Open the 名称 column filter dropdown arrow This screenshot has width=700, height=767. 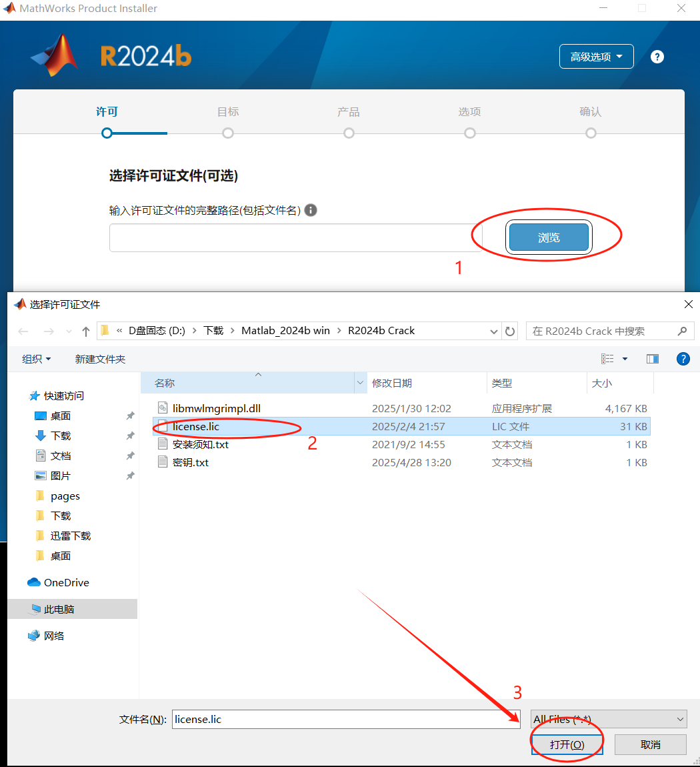click(360, 383)
